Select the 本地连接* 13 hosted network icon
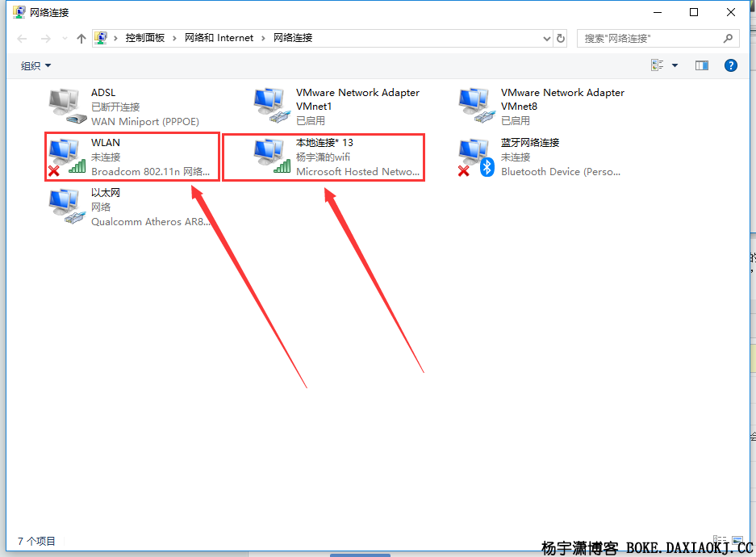 coord(272,157)
